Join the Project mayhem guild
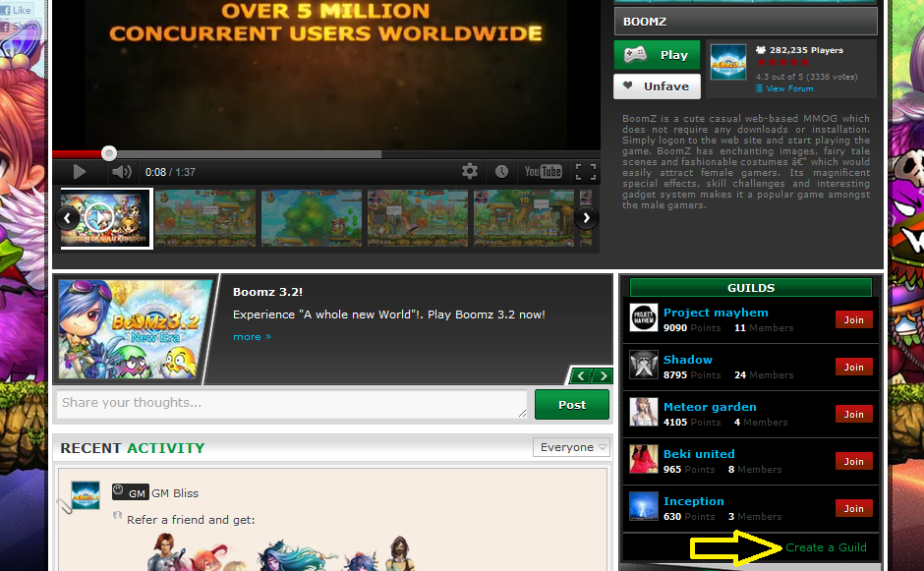The width and height of the screenshot is (924, 571). pyautogui.click(x=853, y=319)
